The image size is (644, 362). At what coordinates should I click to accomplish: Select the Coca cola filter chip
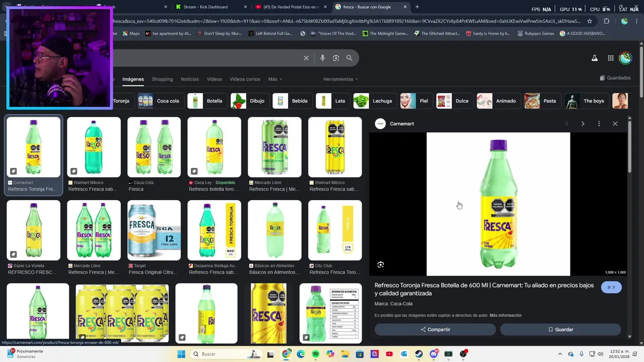click(x=160, y=101)
